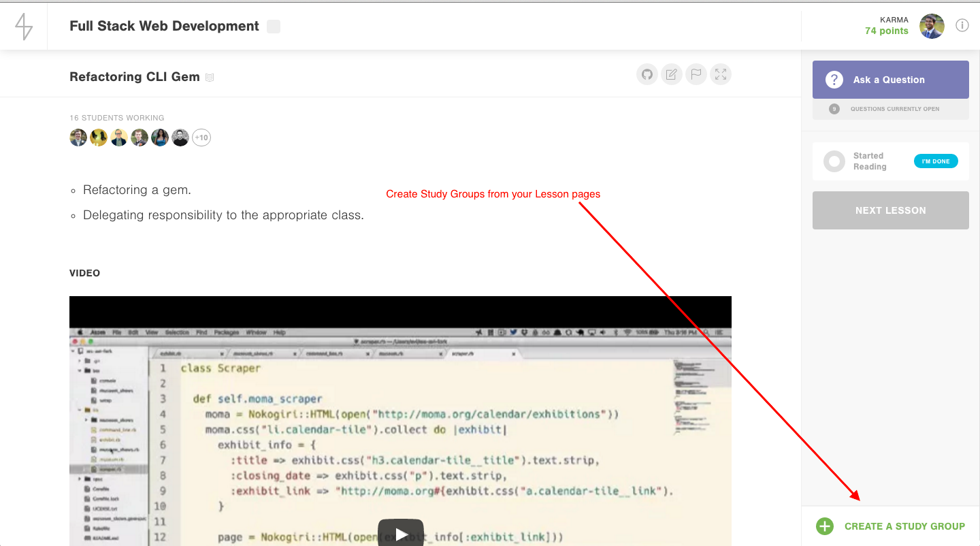Click CREATE A STUDY GROUP link

pos(904,526)
